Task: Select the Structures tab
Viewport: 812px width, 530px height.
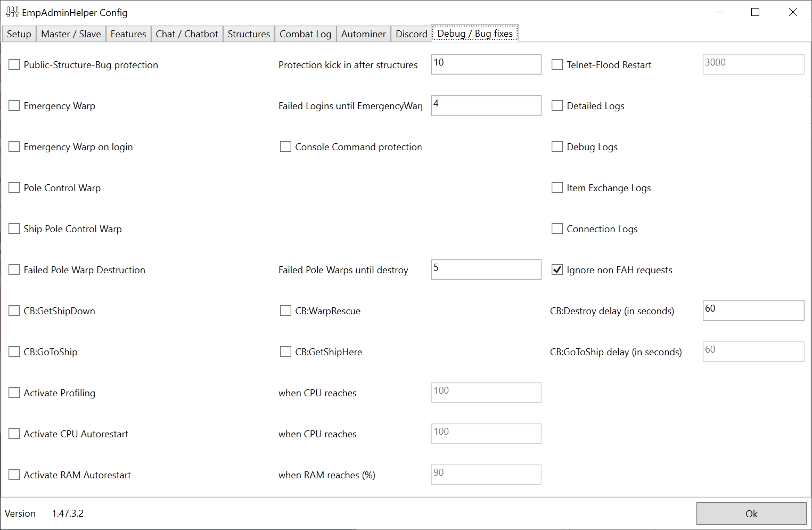Action: (249, 34)
